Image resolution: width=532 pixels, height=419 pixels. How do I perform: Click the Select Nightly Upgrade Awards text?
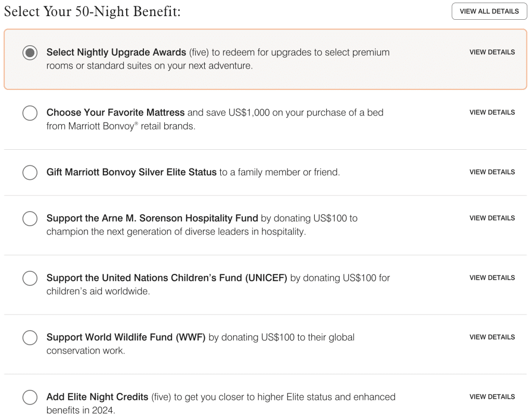[x=115, y=52]
